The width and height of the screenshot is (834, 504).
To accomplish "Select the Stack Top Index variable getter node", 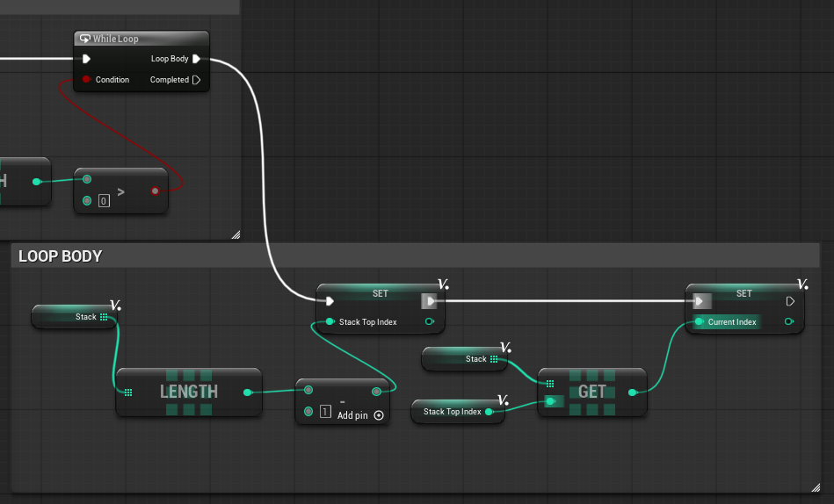I will coord(457,412).
